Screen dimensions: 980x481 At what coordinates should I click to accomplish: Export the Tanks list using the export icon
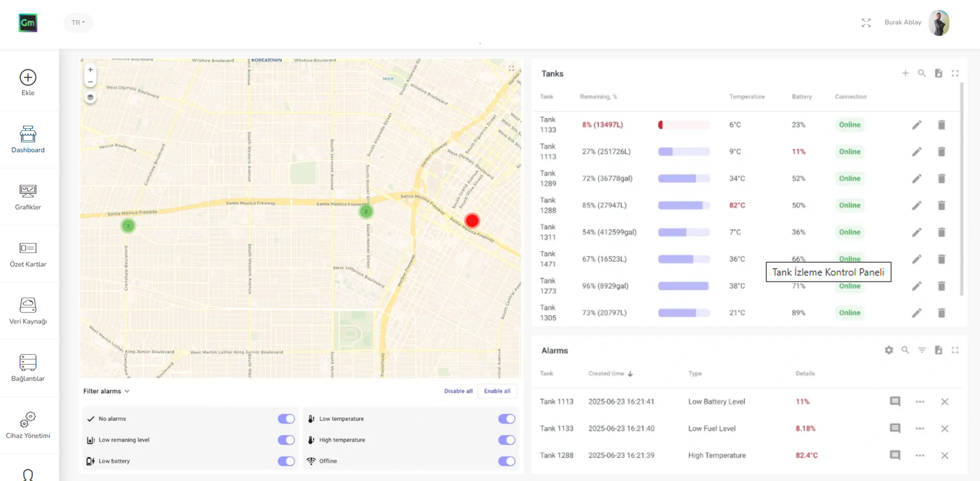coord(939,73)
